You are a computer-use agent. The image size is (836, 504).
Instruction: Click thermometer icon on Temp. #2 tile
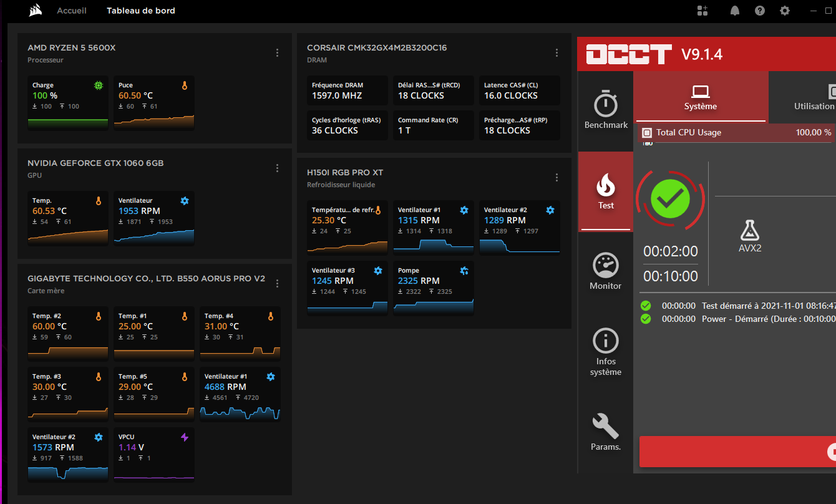(x=99, y=316)
